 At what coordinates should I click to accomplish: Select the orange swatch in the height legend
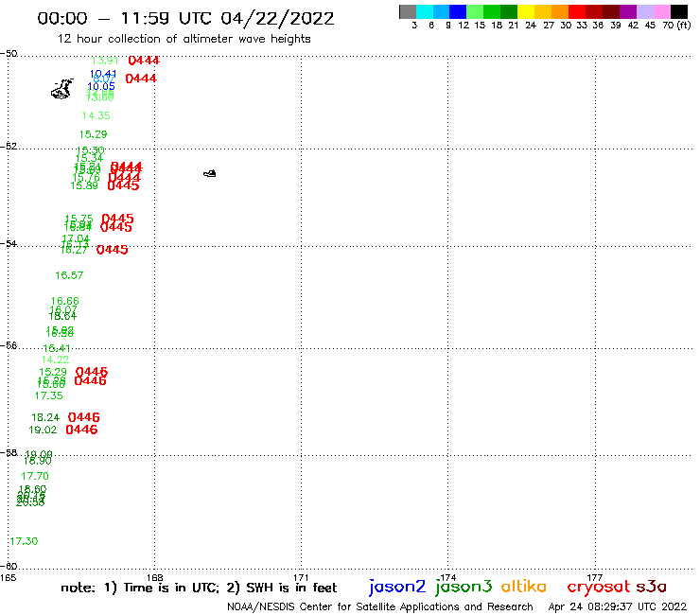tap(560, 11)
